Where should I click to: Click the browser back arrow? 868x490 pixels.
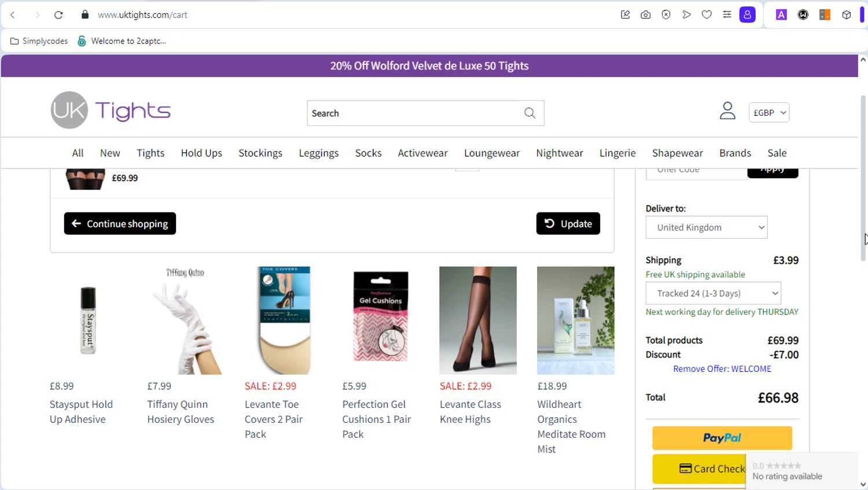(13, 15)
